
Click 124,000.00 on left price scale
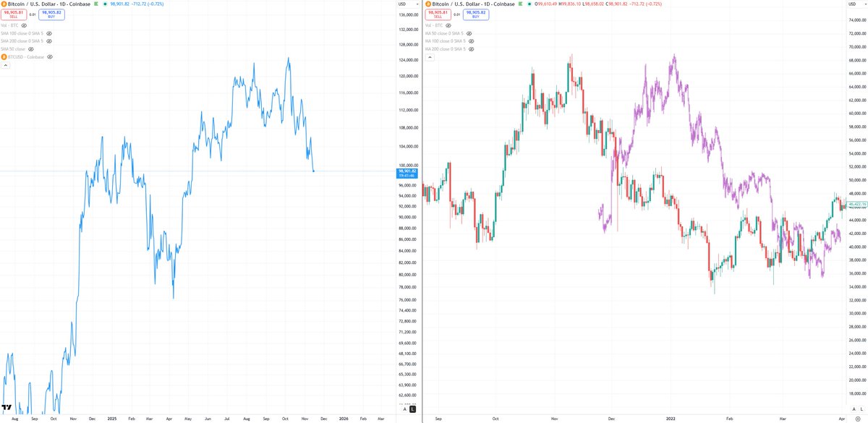pyautogui.click(x=409, y=61)
